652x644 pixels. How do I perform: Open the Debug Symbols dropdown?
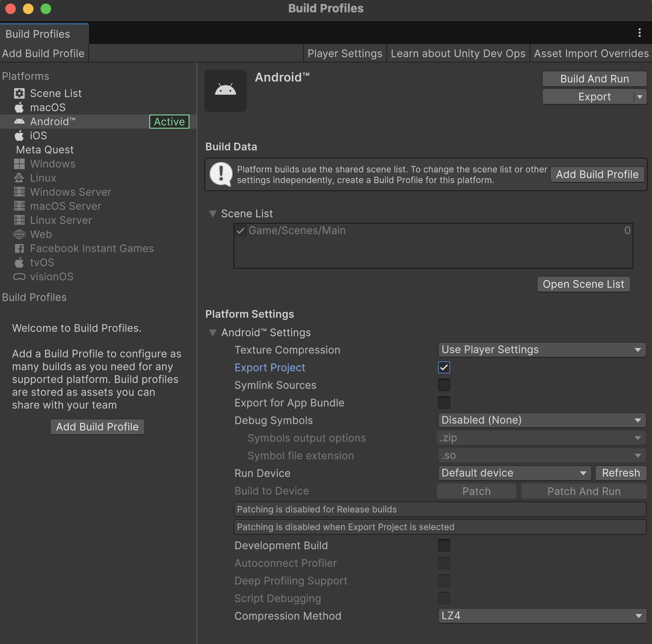click(542, 420)
